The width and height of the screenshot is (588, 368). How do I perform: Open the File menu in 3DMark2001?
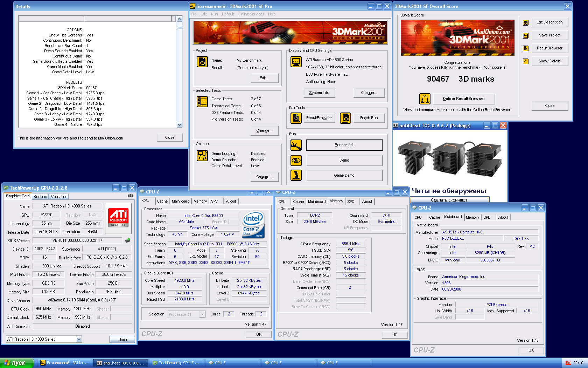pyautogui.click(x=194, y=14)
